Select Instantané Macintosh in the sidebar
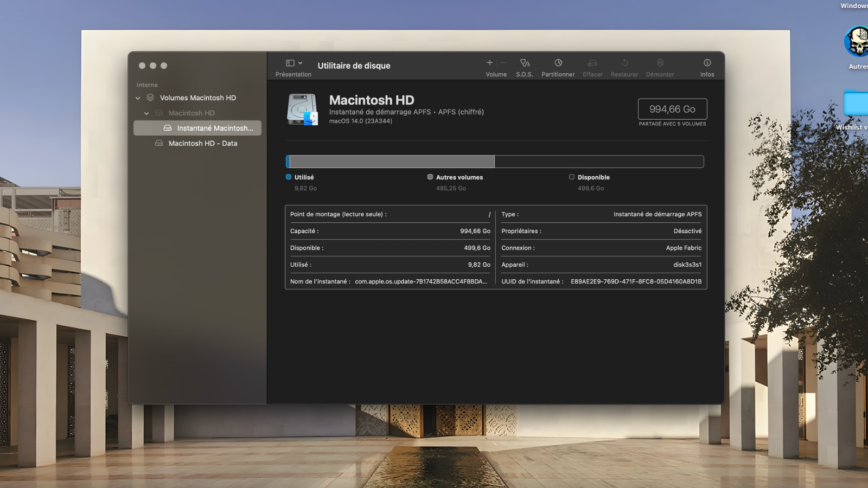The width and height of the screenshot is (868, 488). [214, 128]
